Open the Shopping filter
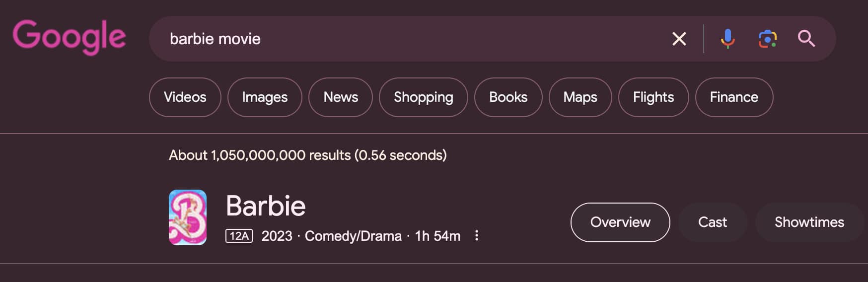Viewport: 868px width, 282px height. click(423, 97)
